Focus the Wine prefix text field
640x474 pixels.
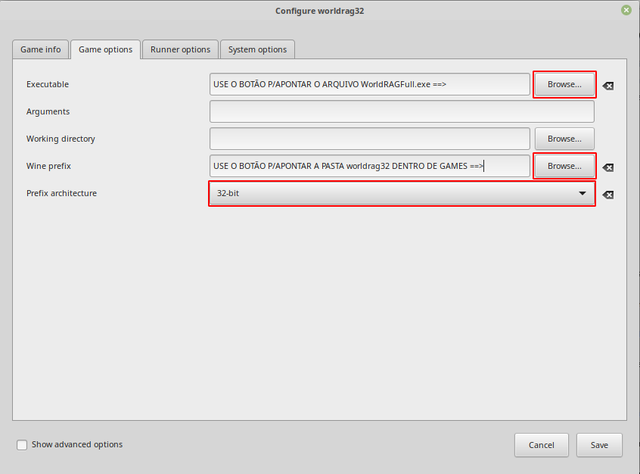pyautogui.click(x=370, y=166)
